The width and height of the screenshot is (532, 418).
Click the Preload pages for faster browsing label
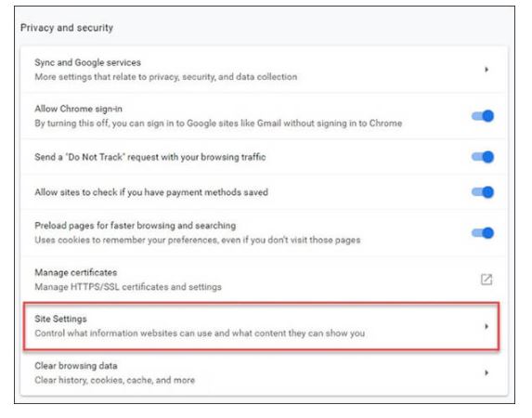(135, 226)
